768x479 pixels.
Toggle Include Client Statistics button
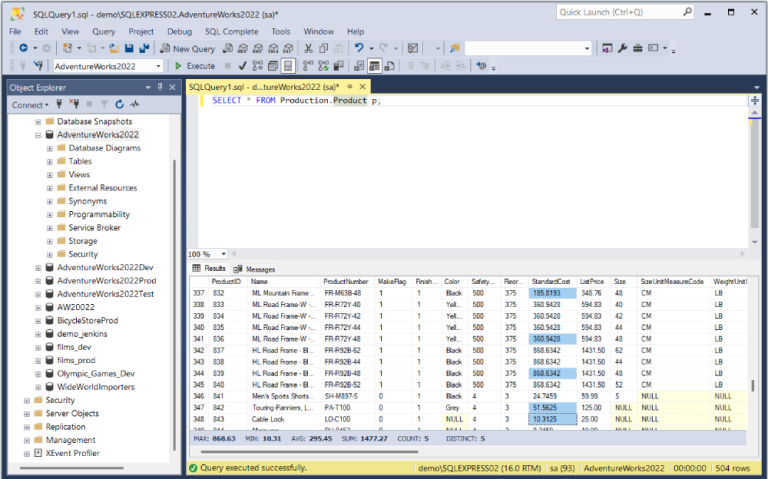click(x=338, y=66)
